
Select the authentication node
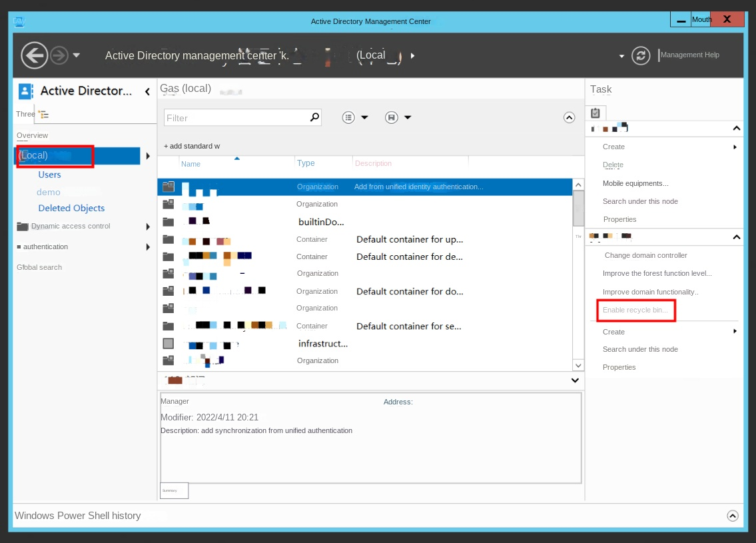click(45, 247)
